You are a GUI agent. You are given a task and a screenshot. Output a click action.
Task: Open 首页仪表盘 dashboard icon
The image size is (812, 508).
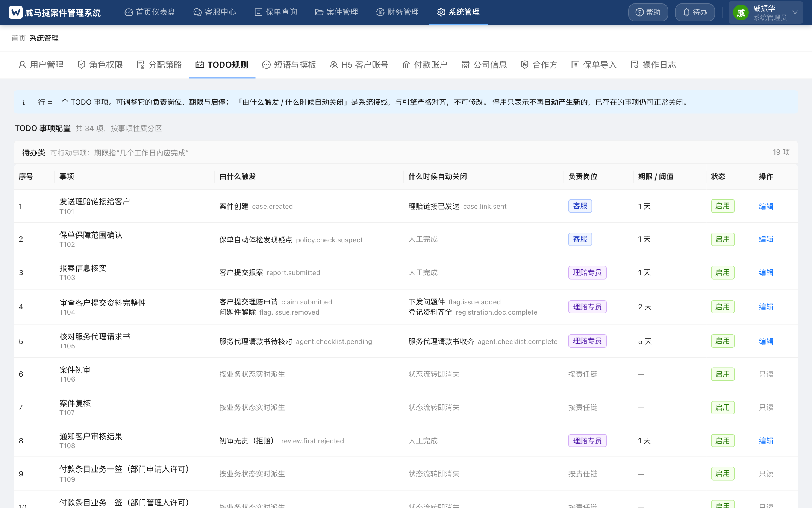[129, 12]
